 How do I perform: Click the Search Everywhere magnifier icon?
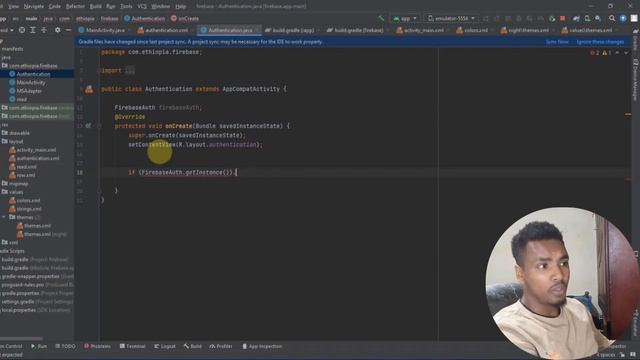point(612,18)
